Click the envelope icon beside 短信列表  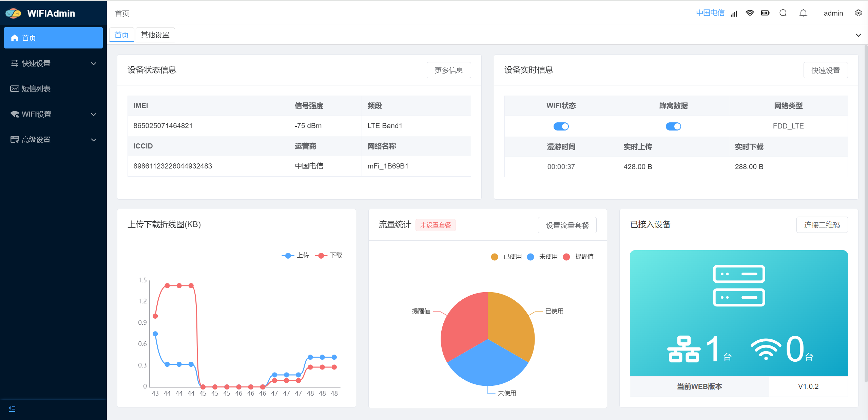coord(15,89)
